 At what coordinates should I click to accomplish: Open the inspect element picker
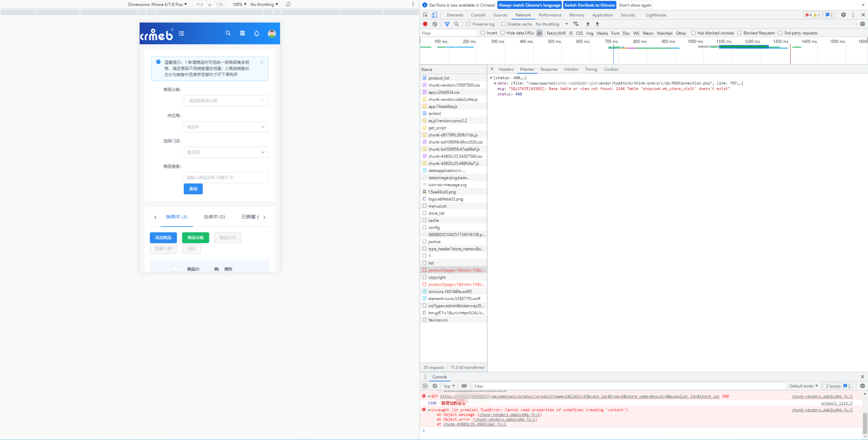(x=425, y=15)
